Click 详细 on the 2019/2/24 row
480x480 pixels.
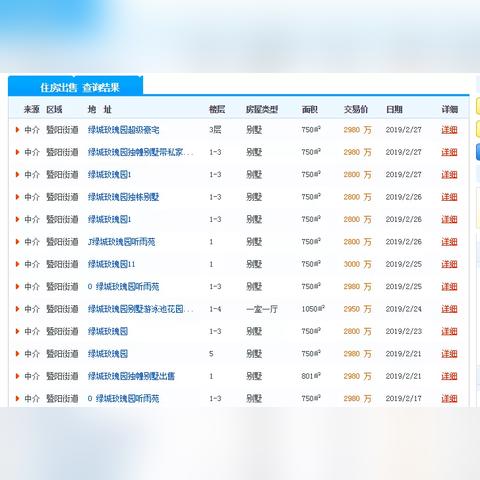click(x=449, y=309)
